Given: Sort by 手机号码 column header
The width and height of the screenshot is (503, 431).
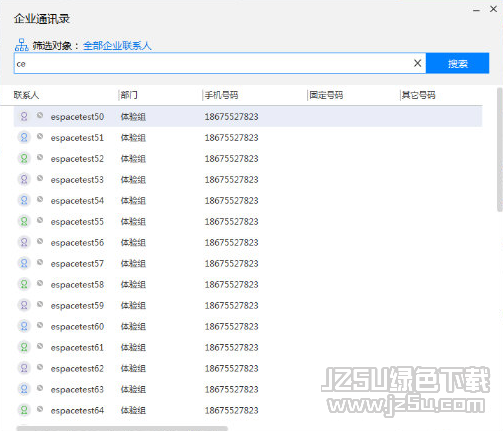Looking at the screenshot, I should pos(221,95).
